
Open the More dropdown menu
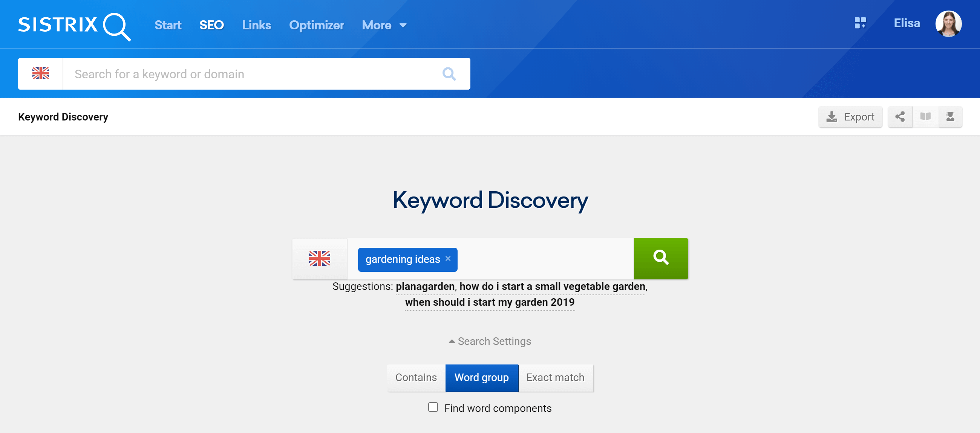coord(382,25)
